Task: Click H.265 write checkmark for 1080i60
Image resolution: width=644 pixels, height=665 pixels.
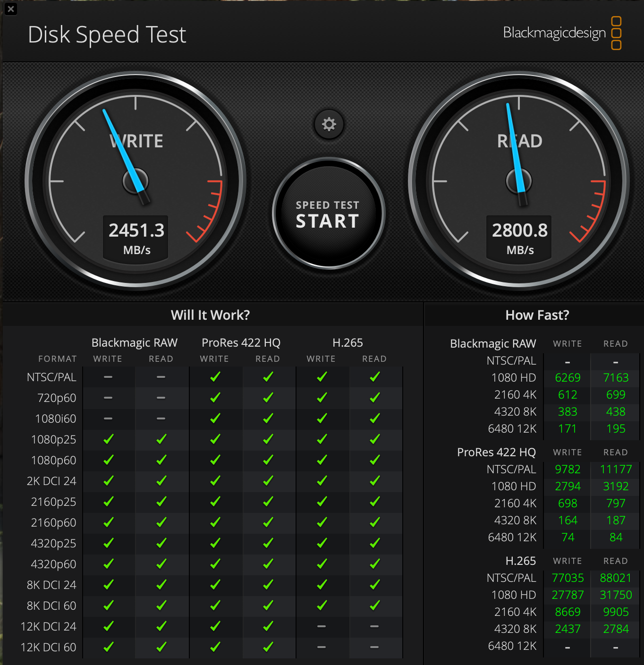Action: (322, 418)
